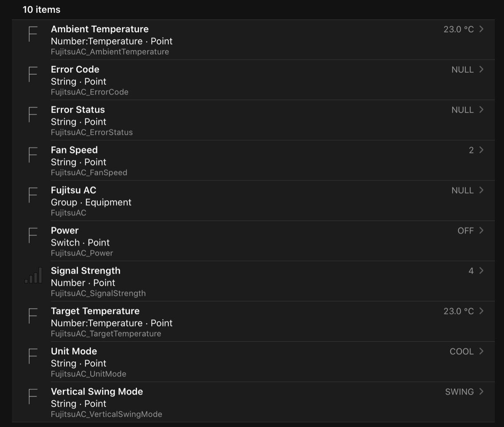Click the OFF state of Power
This screenshot has width=504, height=427.
pos(465,230)
